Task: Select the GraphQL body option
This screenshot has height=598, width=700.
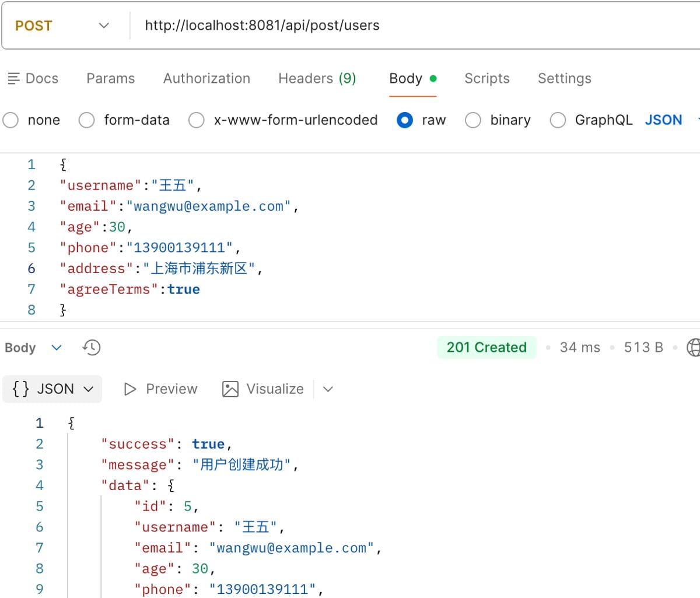Action: [558, 120]
